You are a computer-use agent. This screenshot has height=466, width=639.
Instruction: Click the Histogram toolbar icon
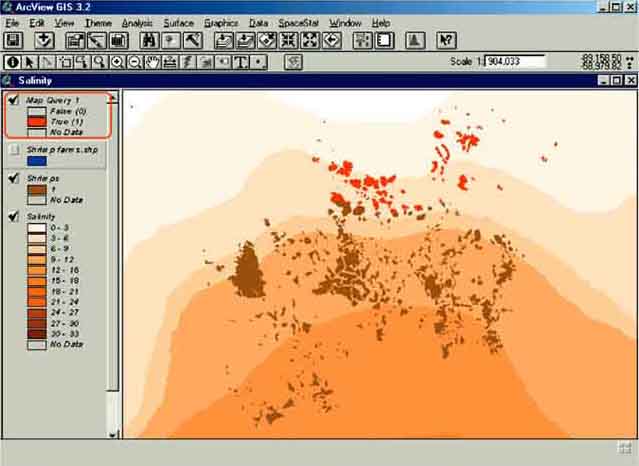[414, 41]
